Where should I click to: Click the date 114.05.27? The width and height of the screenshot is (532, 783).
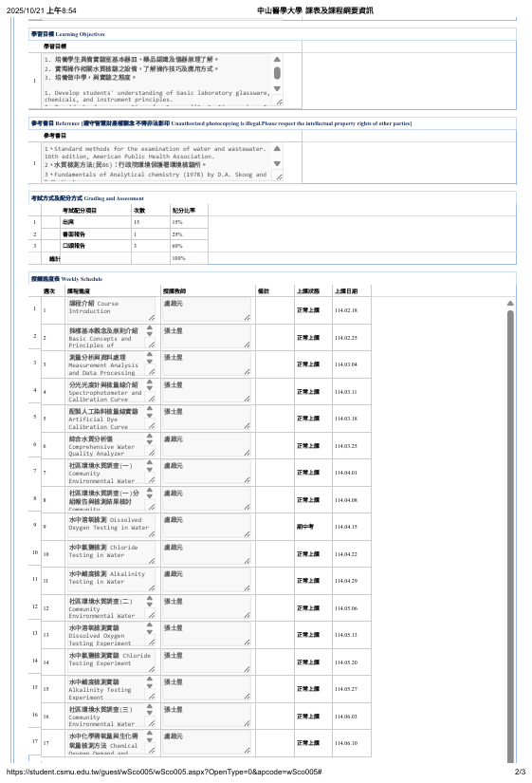pos(346,689)
